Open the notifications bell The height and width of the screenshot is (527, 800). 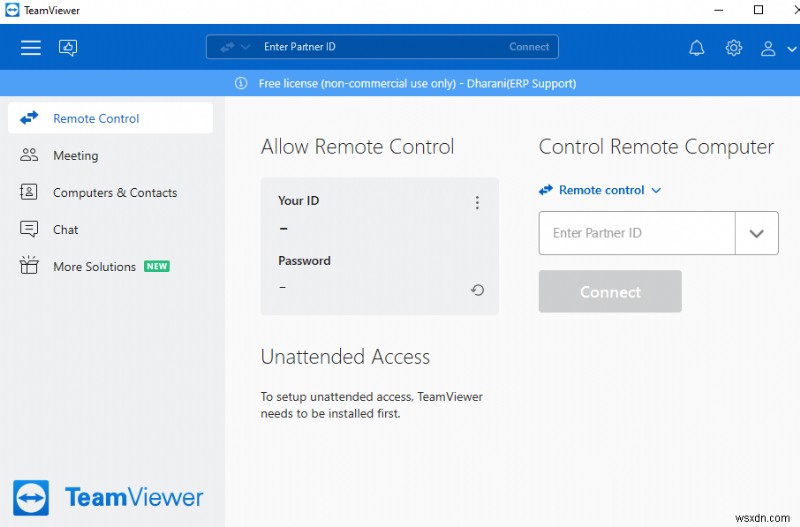(x=697, y=47)
